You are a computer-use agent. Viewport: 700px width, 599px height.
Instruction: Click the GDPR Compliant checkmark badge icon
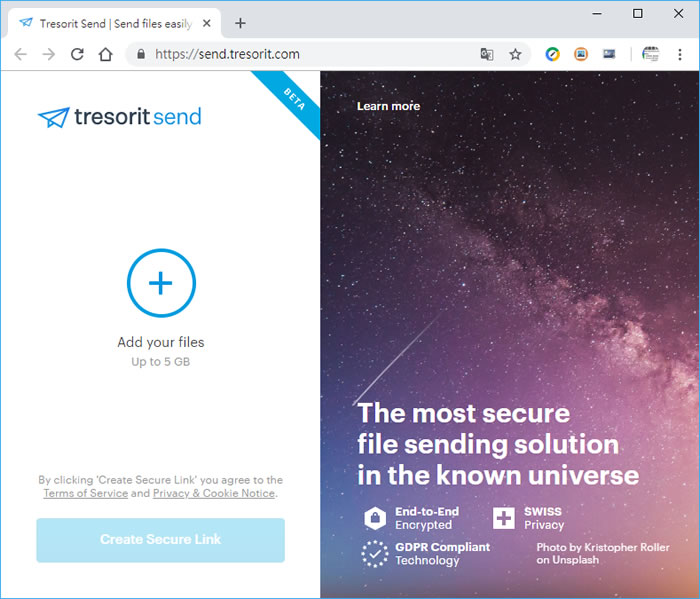(375, 554)
